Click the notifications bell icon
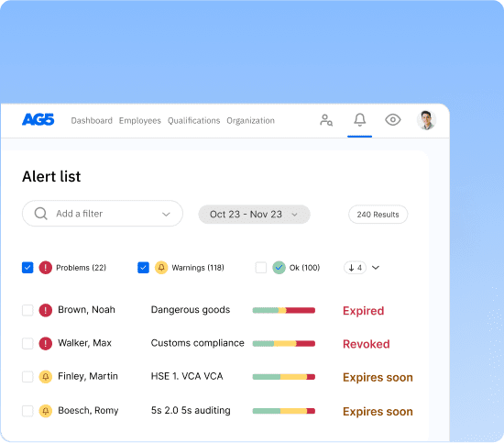 coord(360,120)
